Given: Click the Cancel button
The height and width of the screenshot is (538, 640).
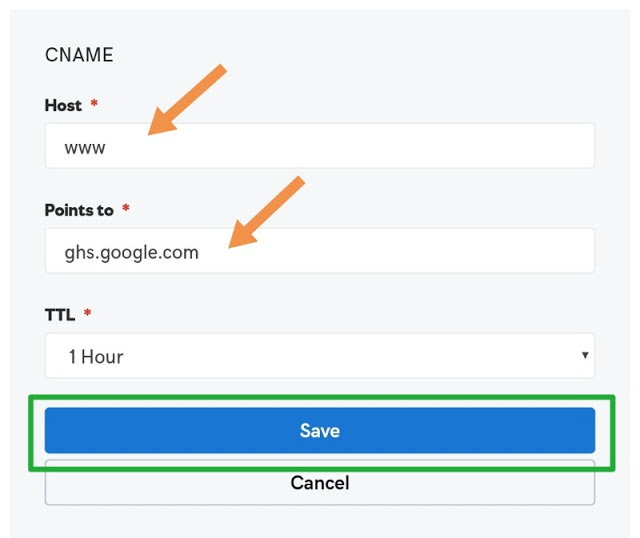Looking at the screenshot, I should tap(320, 483).
